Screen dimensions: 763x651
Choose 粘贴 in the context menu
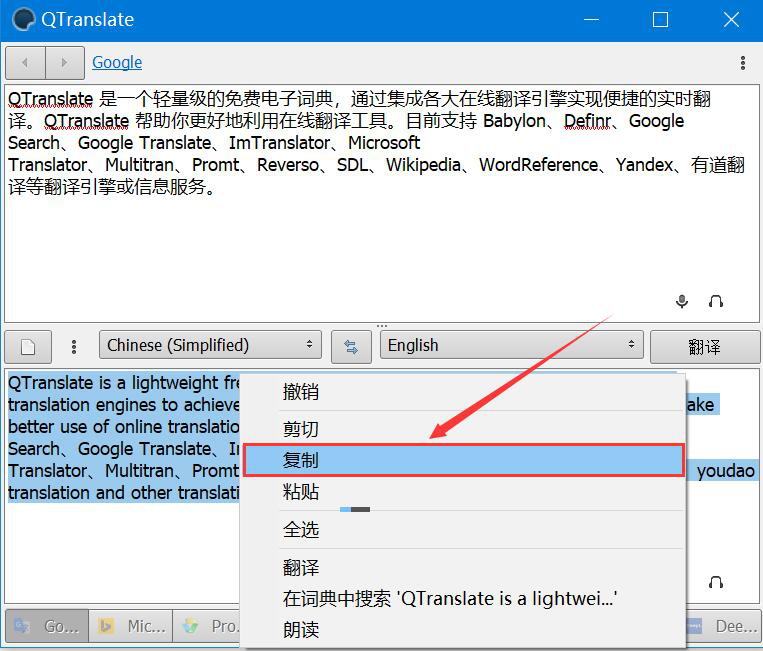tap(464, 492)
